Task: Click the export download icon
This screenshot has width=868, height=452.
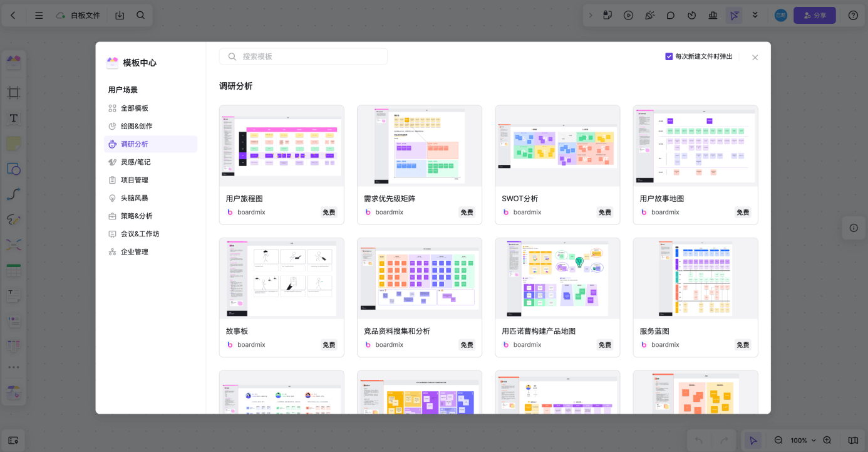Action: click(120, 15)
